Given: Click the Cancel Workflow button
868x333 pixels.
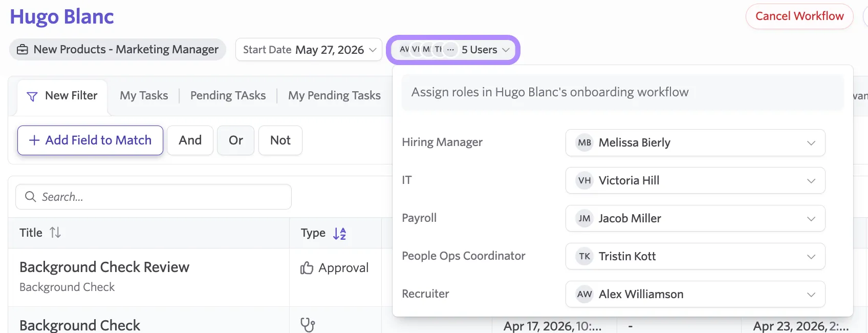Looking at the screenshot, I should [799, 16].
